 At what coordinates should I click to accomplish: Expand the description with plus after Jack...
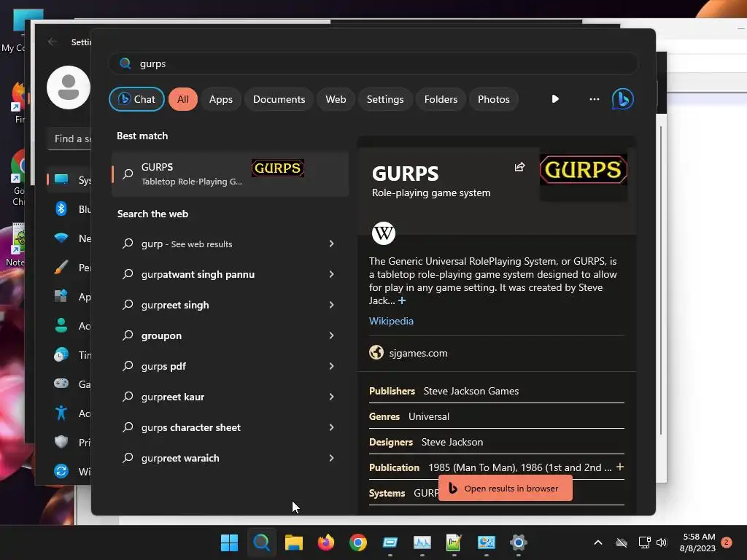point(402,300)
